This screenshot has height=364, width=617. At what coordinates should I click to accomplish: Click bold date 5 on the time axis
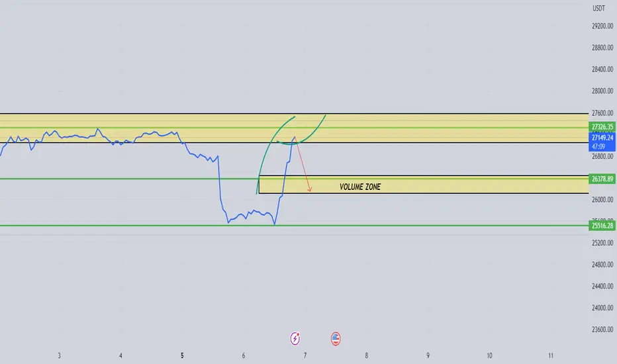pos(182,356)
